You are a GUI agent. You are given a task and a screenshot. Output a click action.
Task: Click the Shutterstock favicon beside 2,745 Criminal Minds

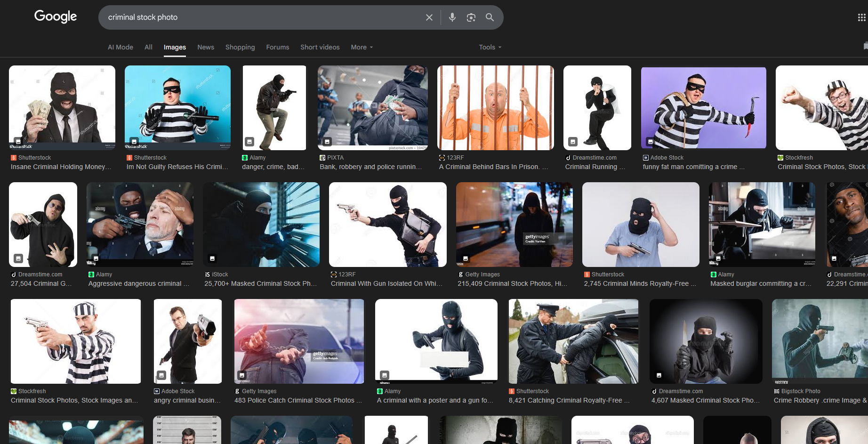coord(587,274)
